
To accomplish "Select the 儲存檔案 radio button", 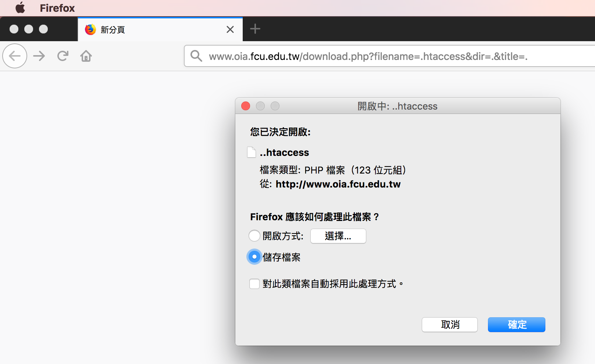I will (x=254, y=257).
